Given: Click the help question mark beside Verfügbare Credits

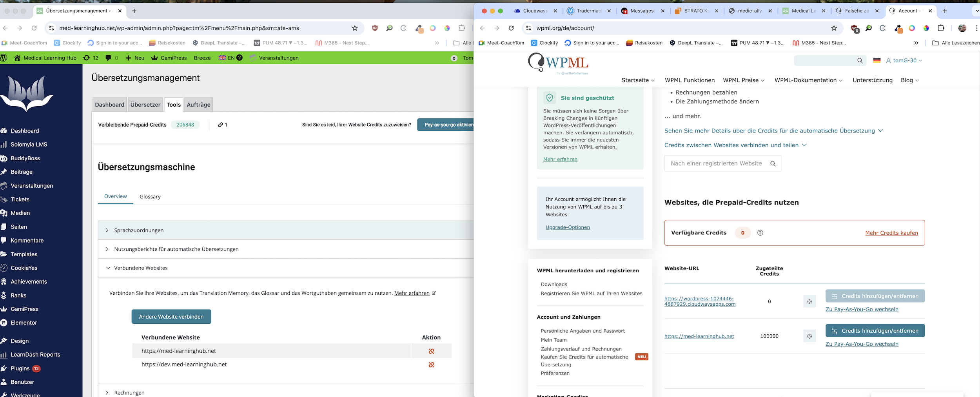Looking at the screenshot, I should [760, 233].
